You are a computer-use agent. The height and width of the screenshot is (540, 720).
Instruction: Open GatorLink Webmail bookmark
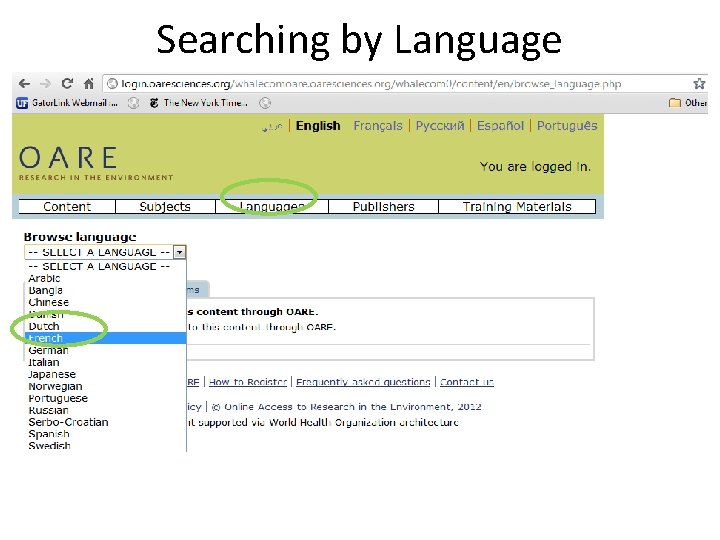coord(67,103)
